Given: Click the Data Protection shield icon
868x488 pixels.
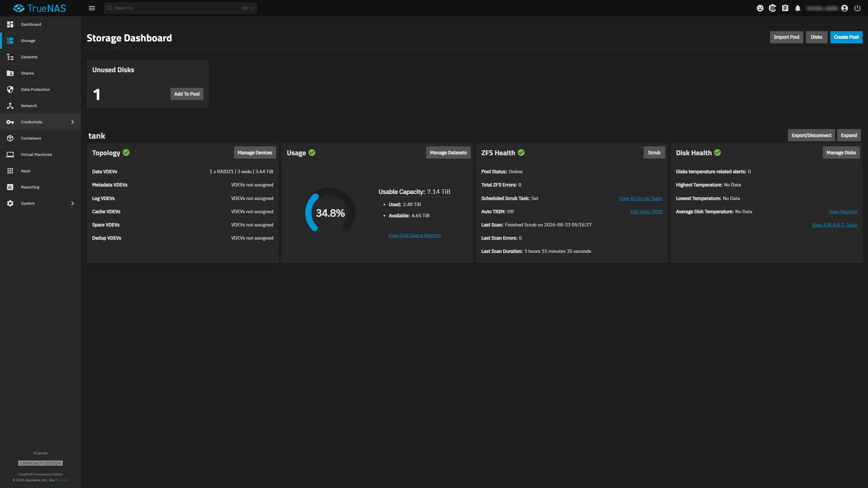Looking at the screenshot, I should 10,89.
